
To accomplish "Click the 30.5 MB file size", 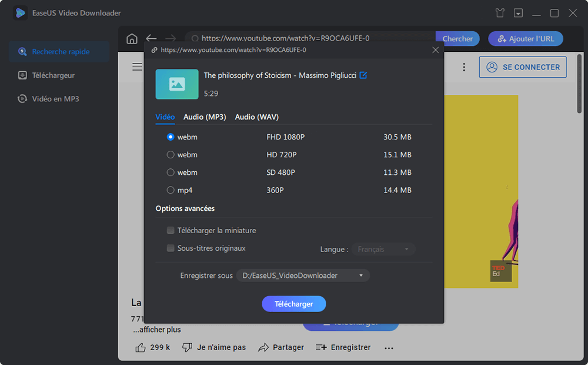I will [x=397, y=137].
